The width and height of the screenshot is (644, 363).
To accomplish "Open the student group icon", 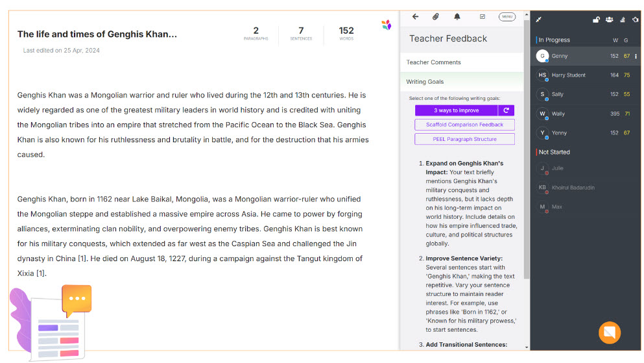I will click(610, 19).
